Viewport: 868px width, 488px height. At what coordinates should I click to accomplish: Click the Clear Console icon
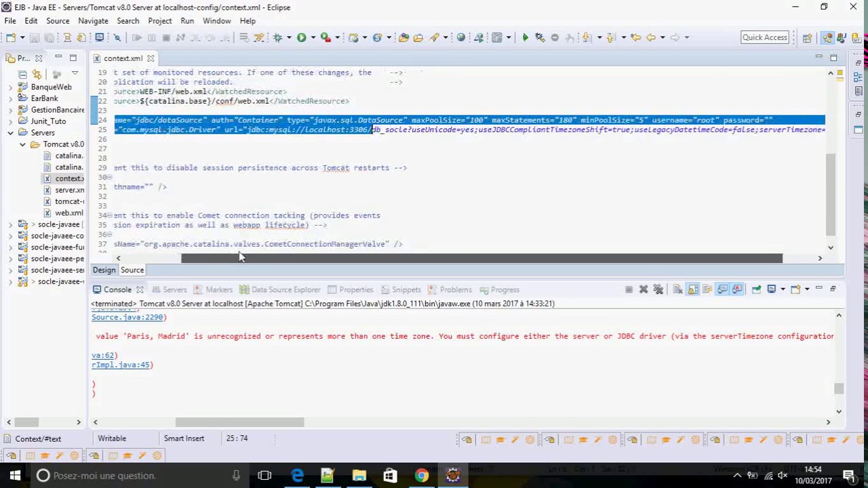[677, 289]
